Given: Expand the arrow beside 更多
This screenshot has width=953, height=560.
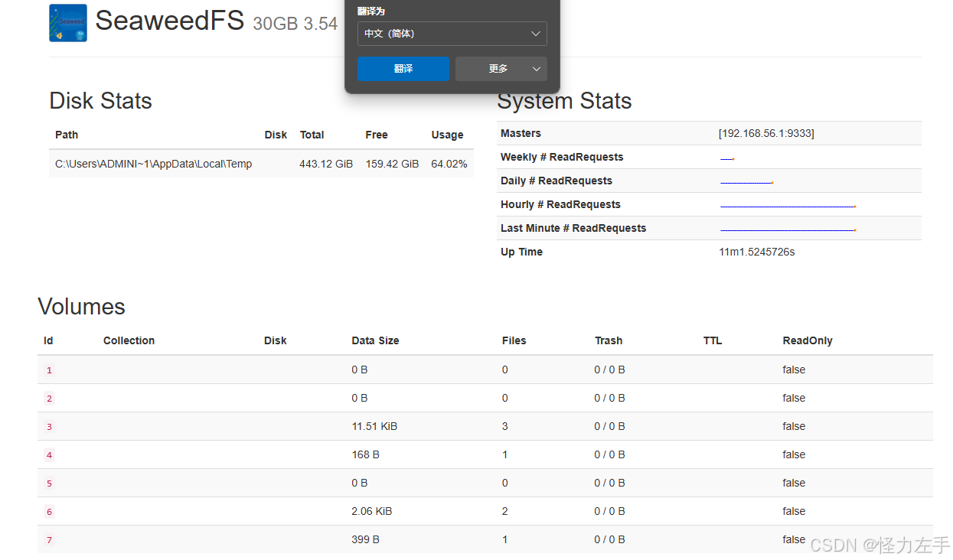Looking at the screenshot, I should (537, 68).
